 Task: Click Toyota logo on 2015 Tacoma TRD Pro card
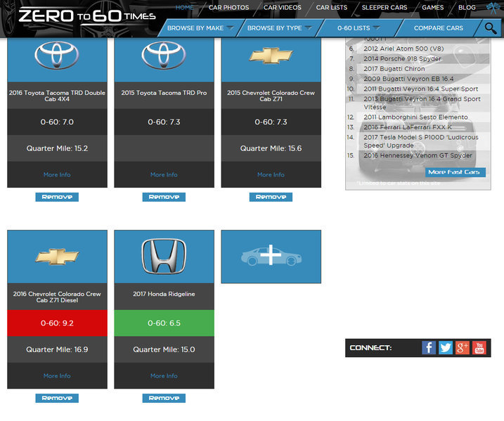[x=164, y=56]
